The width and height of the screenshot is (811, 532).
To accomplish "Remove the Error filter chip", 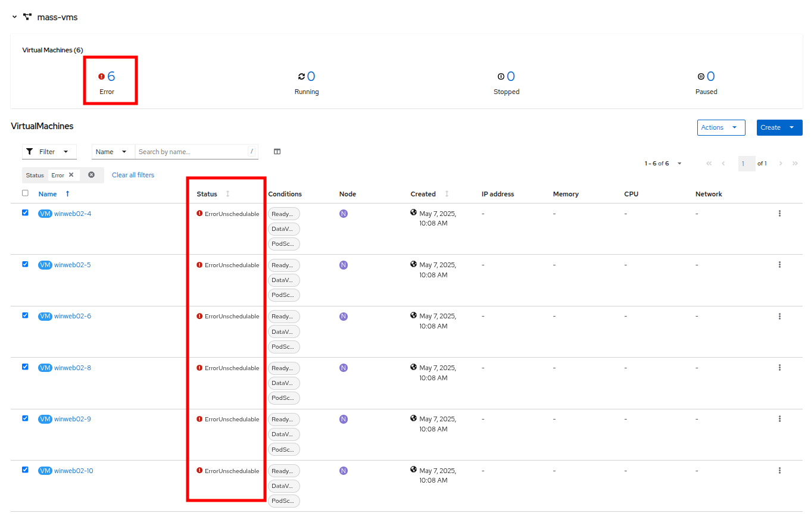I will 71,175.
